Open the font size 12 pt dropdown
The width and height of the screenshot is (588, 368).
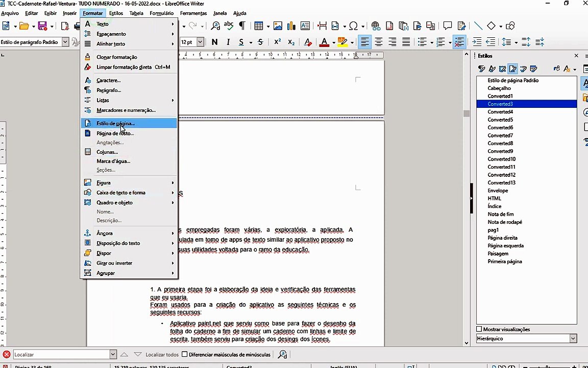pyautogui.click(x=201, y=42)
